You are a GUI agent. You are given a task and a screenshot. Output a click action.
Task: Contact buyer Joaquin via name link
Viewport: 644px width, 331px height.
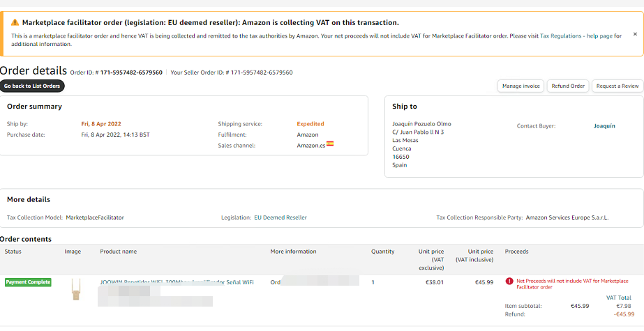coord(604,126)
